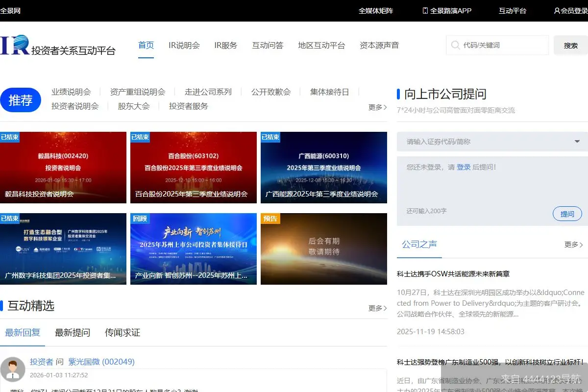The height and width of the screenshot is (392, 588).
Task: Open the 毅昌科技投资者说明会 video thumbnail
Action: (x=63, y=167)
